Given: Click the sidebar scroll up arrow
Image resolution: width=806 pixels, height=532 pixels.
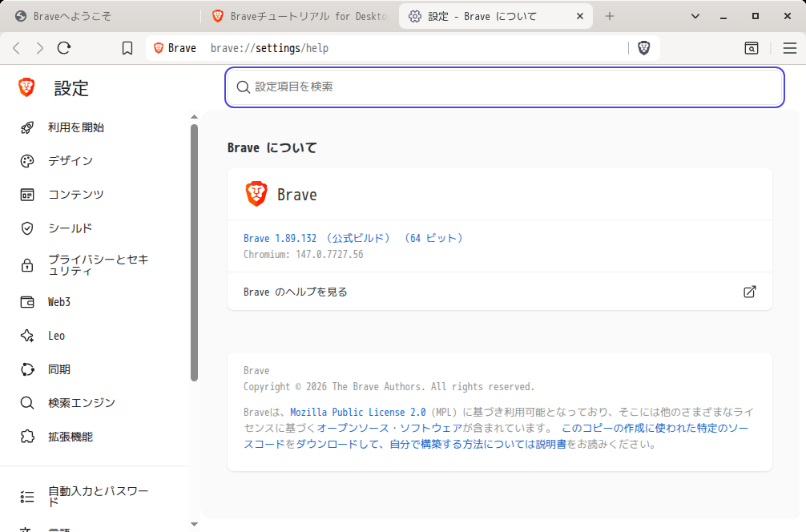Looking at the screenshot, I should 195,117.
